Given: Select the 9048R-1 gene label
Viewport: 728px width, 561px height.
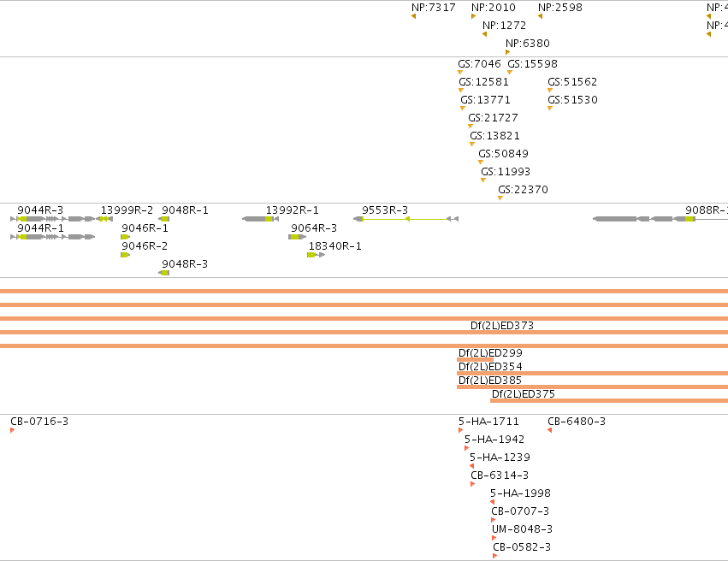Looking at the screenshot, I should [185, 210].
